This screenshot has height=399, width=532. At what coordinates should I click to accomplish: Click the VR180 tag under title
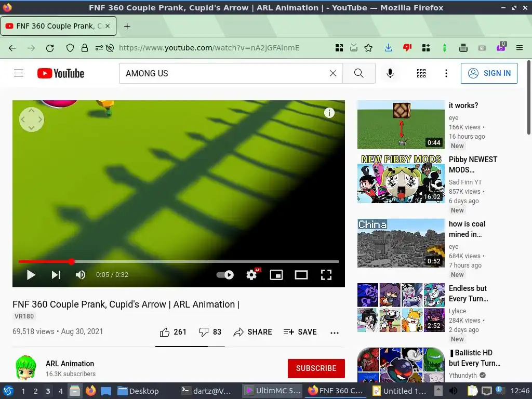(x=24, y=316)
